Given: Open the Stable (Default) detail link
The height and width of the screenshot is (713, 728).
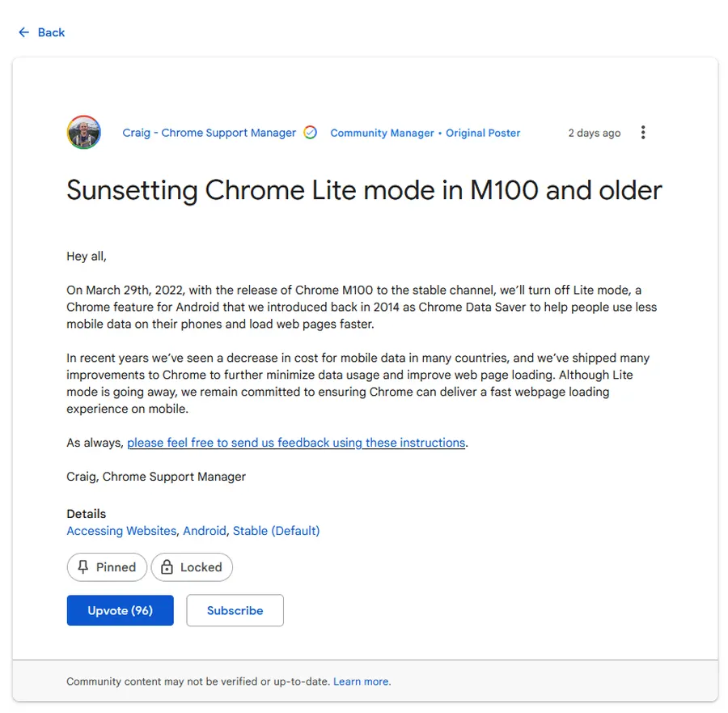Looking at the screenshot, I should coord(276,531).
